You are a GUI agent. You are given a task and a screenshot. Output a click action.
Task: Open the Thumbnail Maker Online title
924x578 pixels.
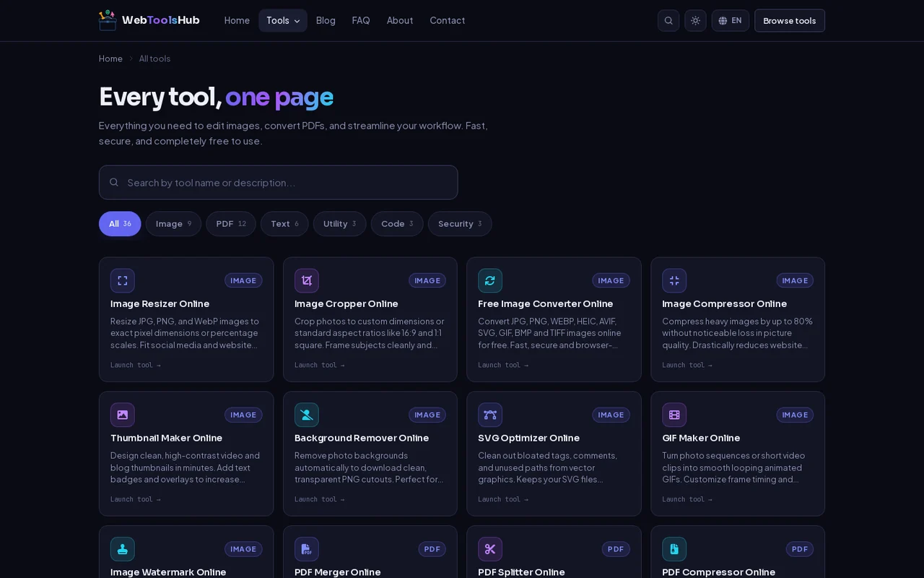(166, 438)
